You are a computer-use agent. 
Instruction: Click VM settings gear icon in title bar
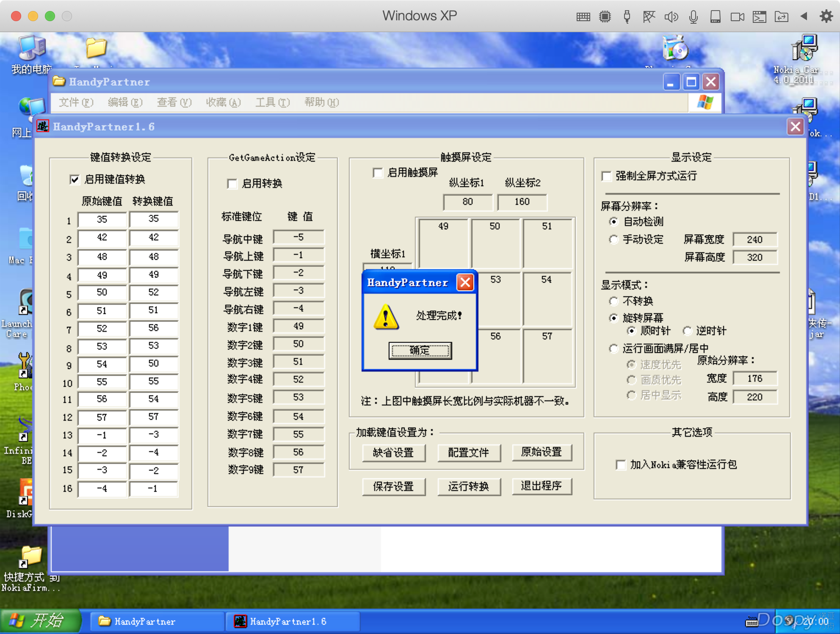pyautogui.click(x=826, y=17)
